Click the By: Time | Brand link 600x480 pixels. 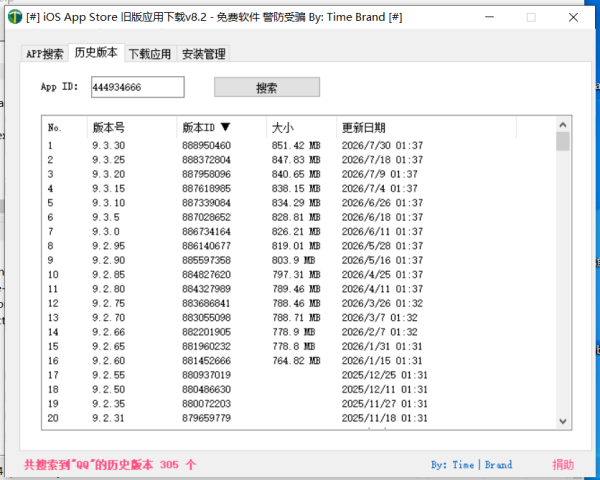471,465
